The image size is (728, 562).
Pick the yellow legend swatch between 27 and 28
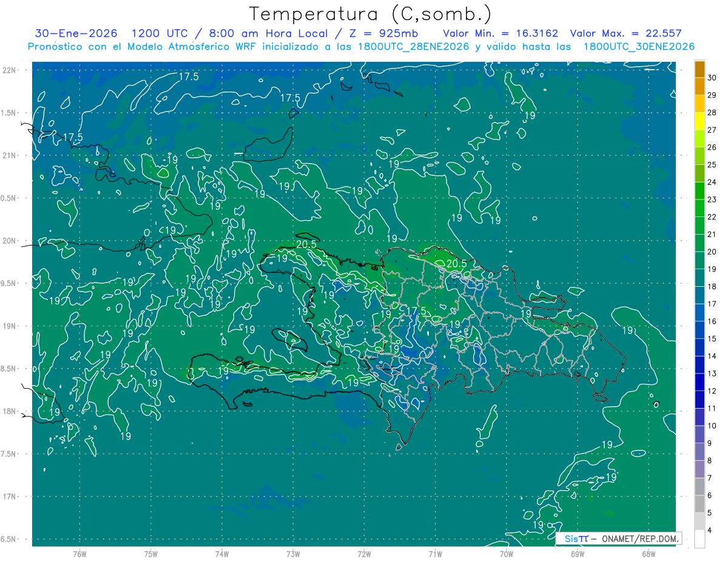coord(699,121)
